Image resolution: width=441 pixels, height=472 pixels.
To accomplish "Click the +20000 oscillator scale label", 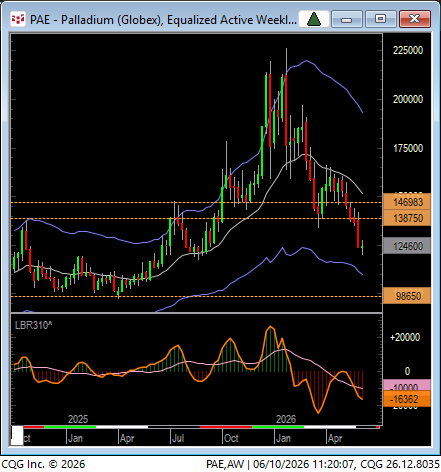I will tap(405, 337).
